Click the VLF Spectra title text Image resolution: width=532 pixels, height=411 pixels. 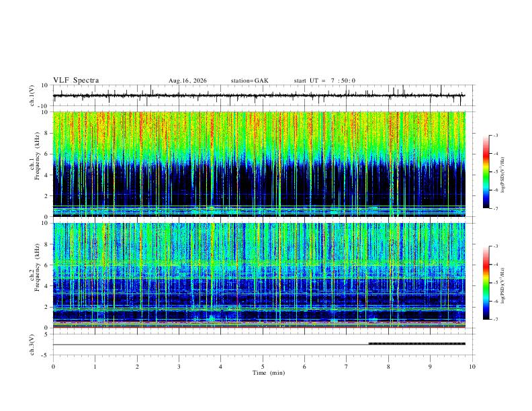76,81
